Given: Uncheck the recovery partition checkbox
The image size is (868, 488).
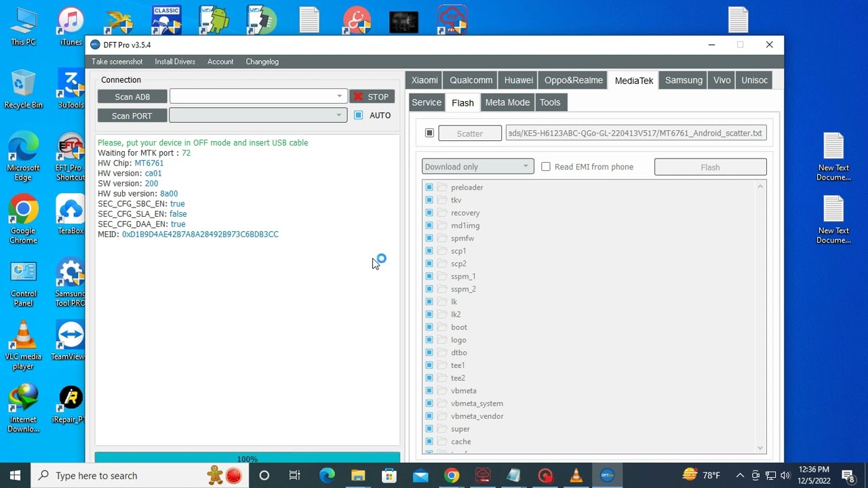Looking at the screenshot, I should point(429,213).
